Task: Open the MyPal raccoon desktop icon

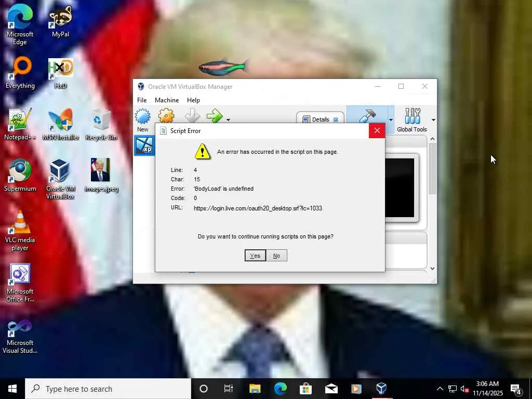Action: tap(60, 21)
